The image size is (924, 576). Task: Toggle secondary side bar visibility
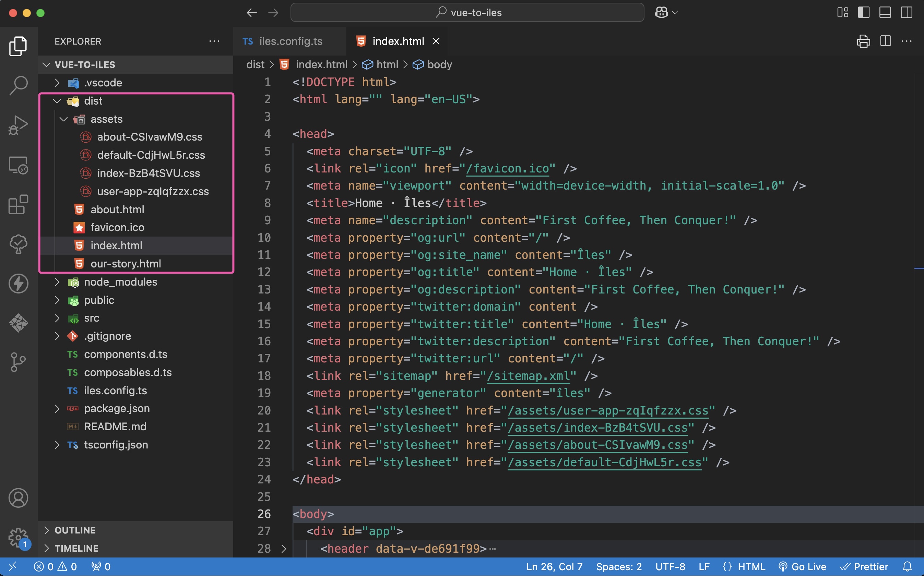[x=907, y=13]
